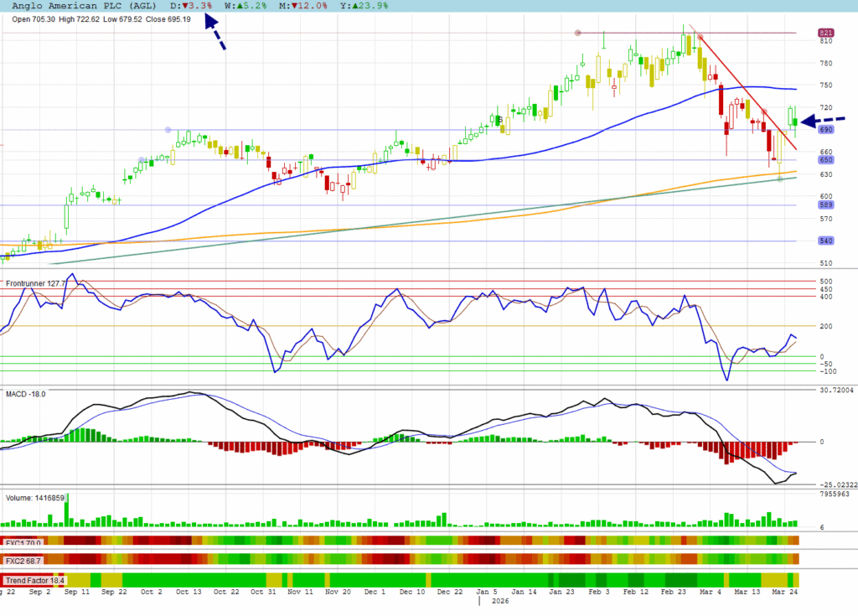Select the circle handle on the 690 level line
Image resolution: width=858 pixels, height=616 pixels.
tap(168, 130)
